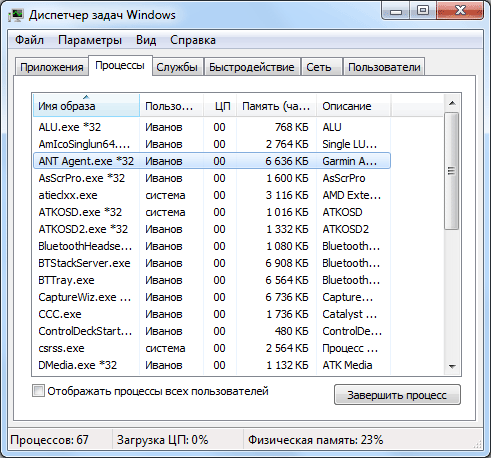Select the csrss.exe process

click(212, 348)
